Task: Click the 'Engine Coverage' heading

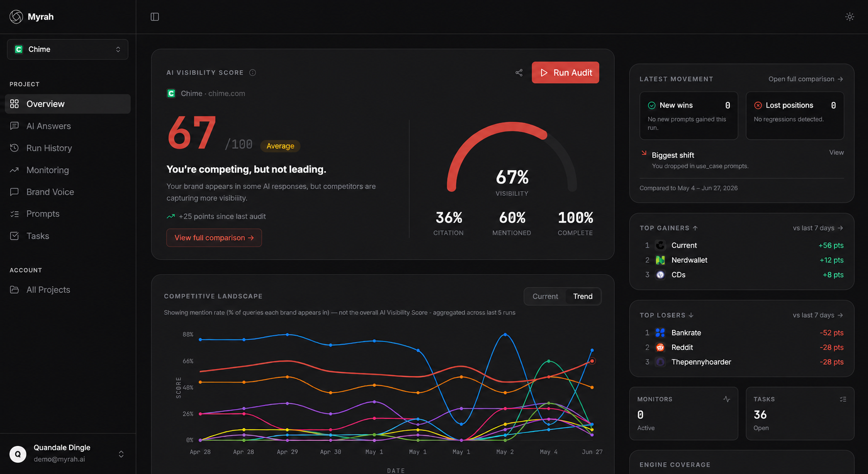Action: [x=675, y=465]
